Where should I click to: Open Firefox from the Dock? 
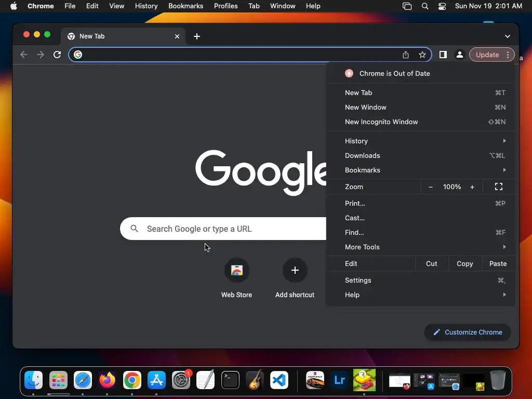pos(107,380)
